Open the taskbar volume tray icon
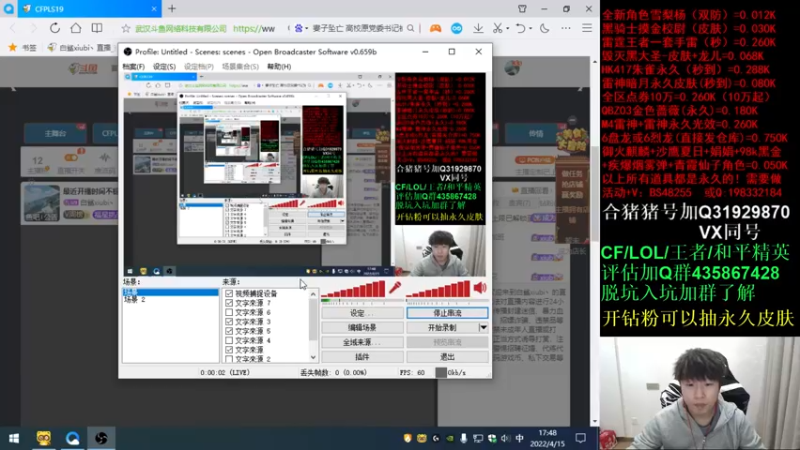Screen dimensions: 800x450 pos(505,438)
